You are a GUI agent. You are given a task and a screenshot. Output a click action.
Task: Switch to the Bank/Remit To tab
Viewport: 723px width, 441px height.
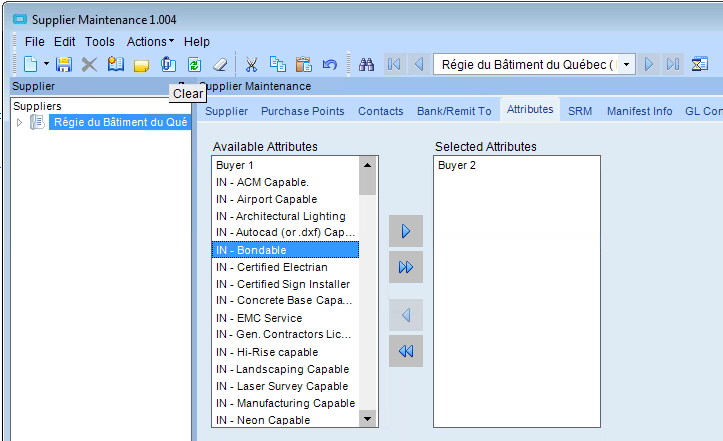click(454, 111)
